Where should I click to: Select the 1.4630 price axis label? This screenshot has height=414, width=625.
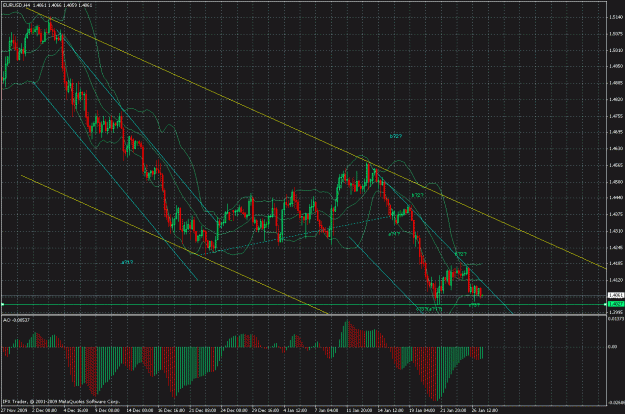tap(616, 149)
